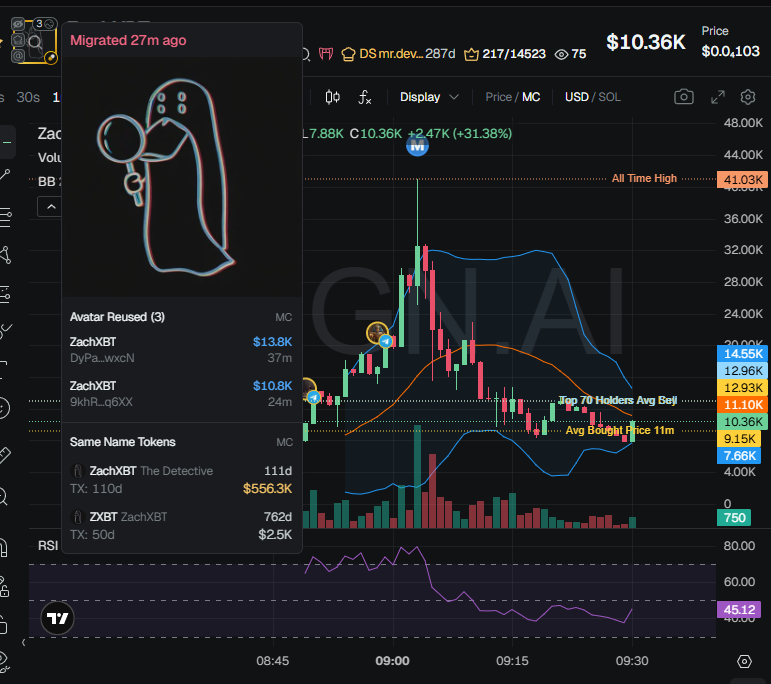The height and width of the screenshot is (684, 771).
Task: Toggle magnet mode in sidebar
Action: 3,547
